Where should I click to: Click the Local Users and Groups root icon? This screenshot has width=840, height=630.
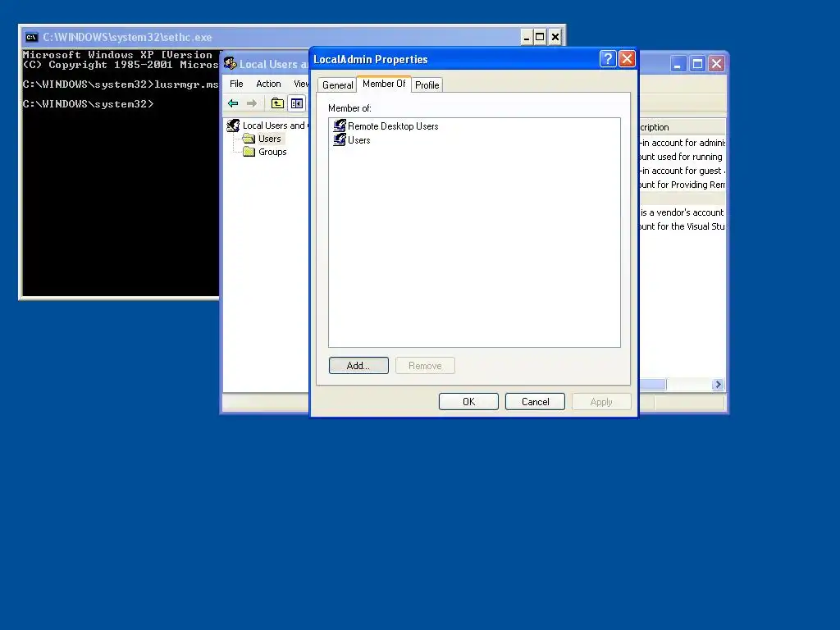point(233,126)
